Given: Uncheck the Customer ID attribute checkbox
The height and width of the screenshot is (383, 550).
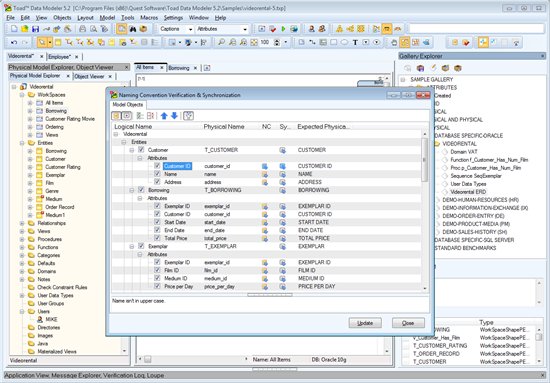Looking at the screenshot, I should (x=157, y=166).
